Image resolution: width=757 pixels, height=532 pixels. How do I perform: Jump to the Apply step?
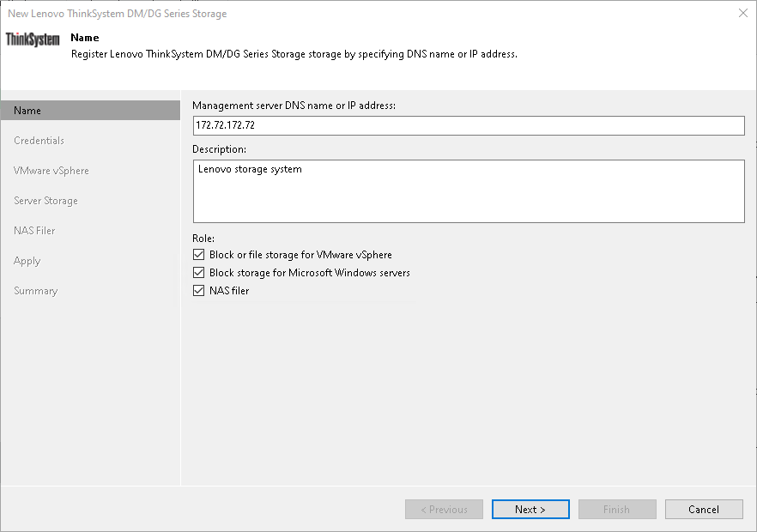(x=27, y=261)
